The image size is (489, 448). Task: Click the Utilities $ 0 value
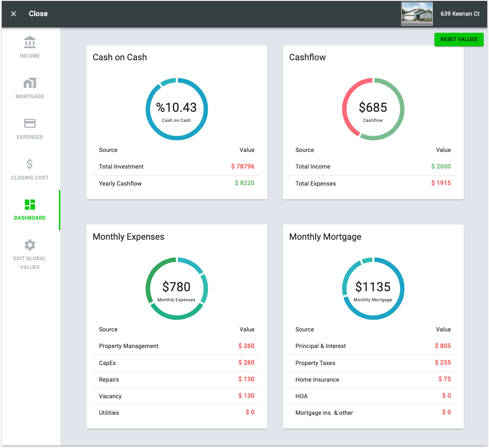tap(250, 413)
